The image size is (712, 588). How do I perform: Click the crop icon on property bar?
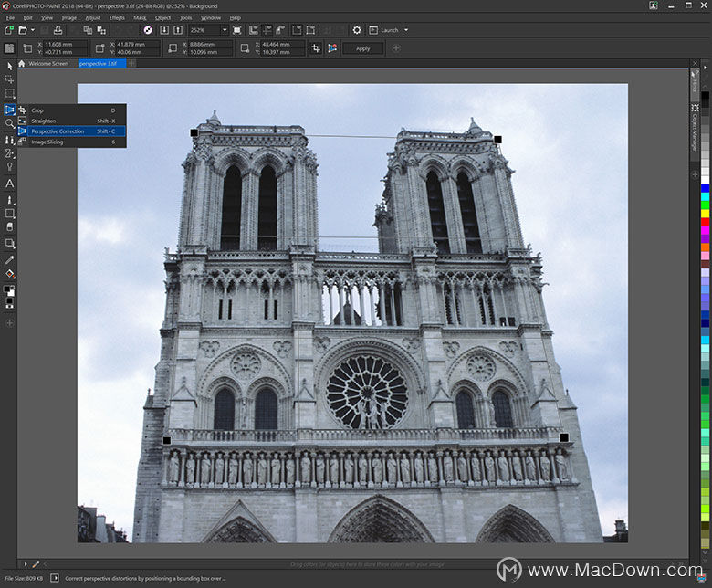click(x=316, y=48)
